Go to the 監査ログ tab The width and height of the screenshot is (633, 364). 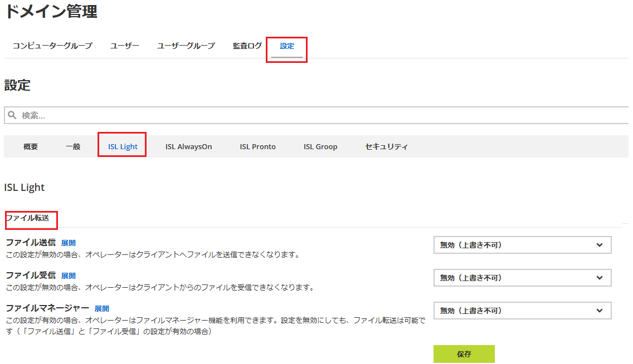[247, 46]
